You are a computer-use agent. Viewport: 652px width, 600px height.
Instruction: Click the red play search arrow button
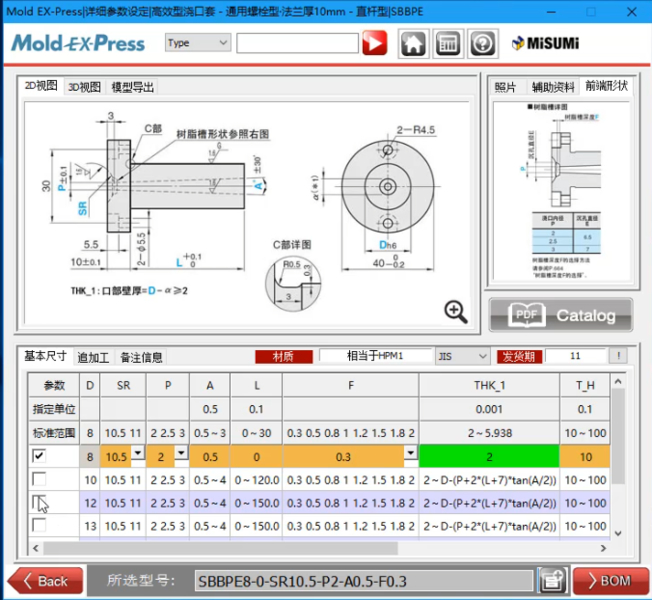click(375, 43)
